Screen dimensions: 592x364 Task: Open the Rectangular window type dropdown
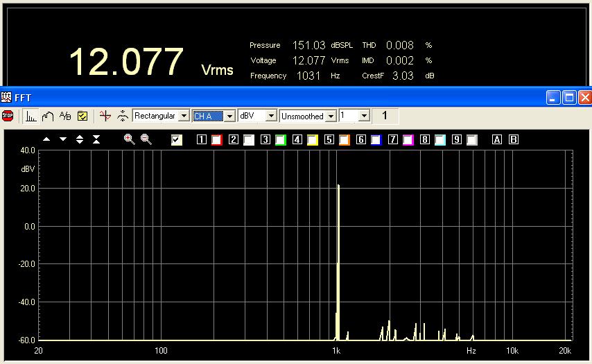tap(183, 116)
